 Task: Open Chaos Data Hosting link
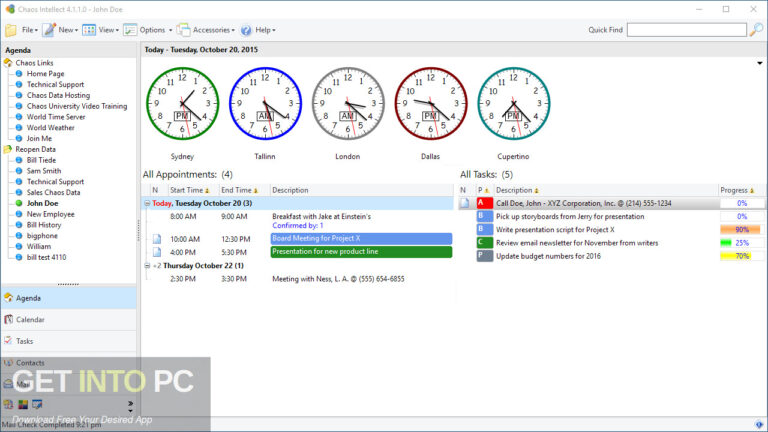[58, 95]
